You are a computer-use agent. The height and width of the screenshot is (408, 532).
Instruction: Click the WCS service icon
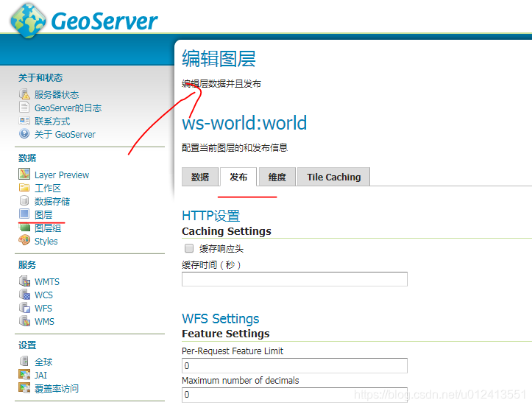tap(24, 294)
